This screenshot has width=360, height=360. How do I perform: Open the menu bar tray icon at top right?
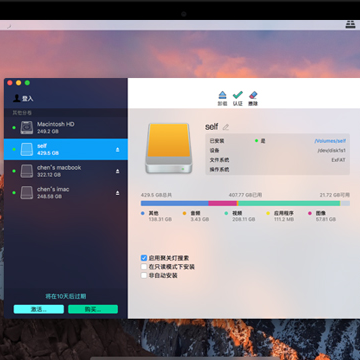[x=350, y=25]
